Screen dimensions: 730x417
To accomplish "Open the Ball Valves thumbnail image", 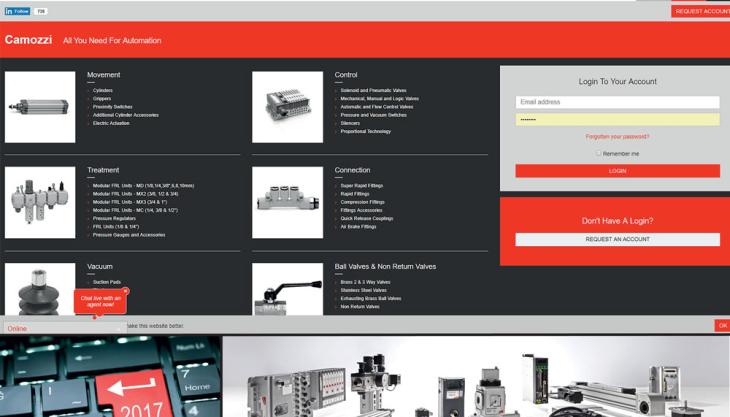I will click(x=287, y=289).
